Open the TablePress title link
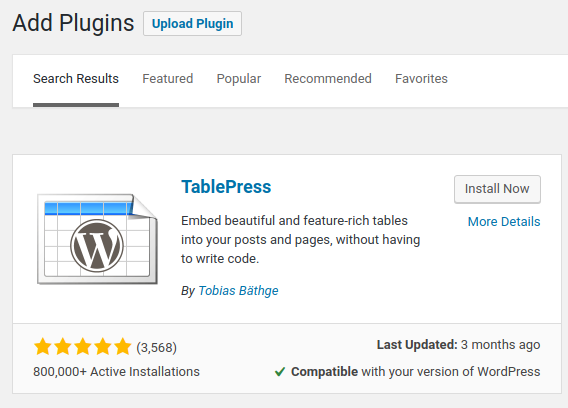568x408 pixels. tap(226, 187)
